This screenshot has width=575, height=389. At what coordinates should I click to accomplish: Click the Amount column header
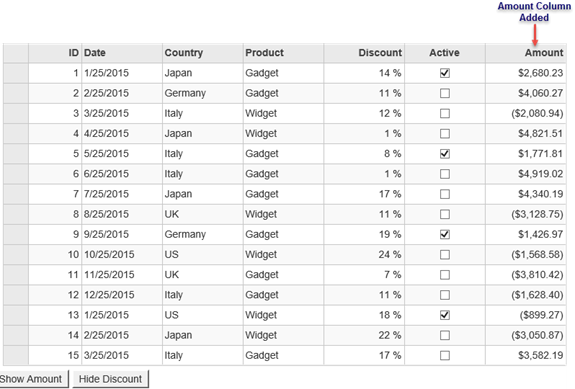526,53
